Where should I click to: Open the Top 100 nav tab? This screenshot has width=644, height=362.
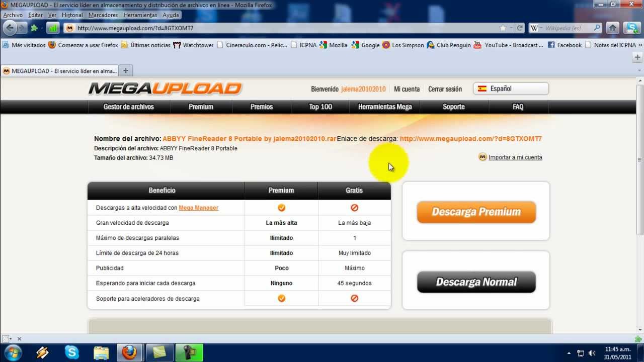(320, 107)
